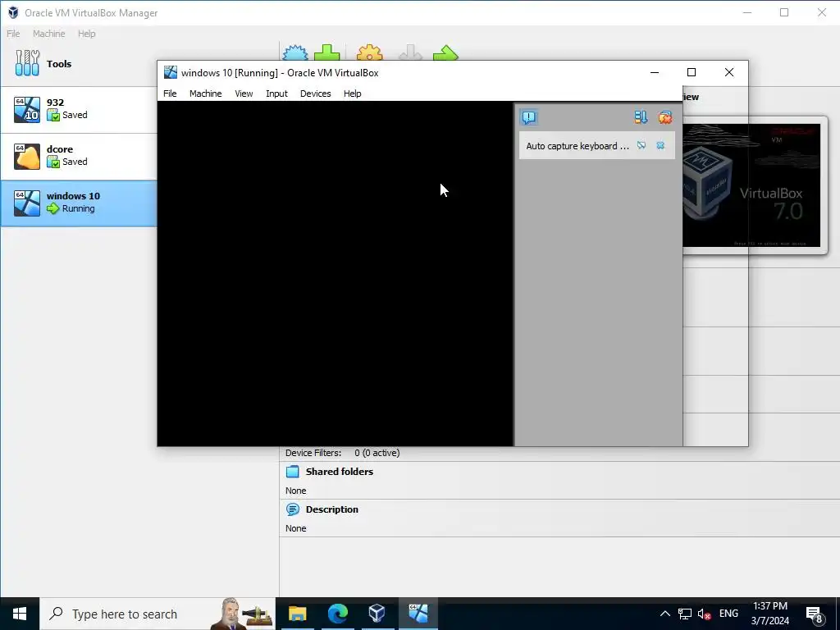Screen dimensions: 840x630
Task: Open View menu in VM window
Action: pos(244,94)
